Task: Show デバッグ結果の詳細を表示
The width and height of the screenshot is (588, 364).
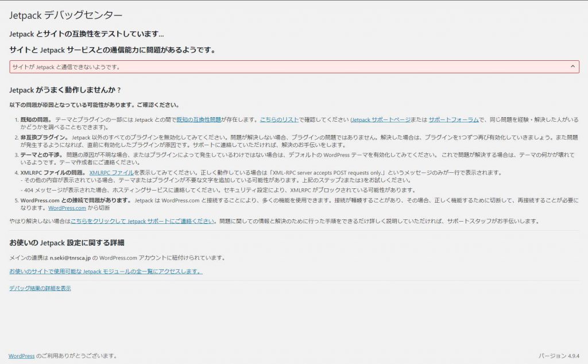Action: (x=40, y=288)
